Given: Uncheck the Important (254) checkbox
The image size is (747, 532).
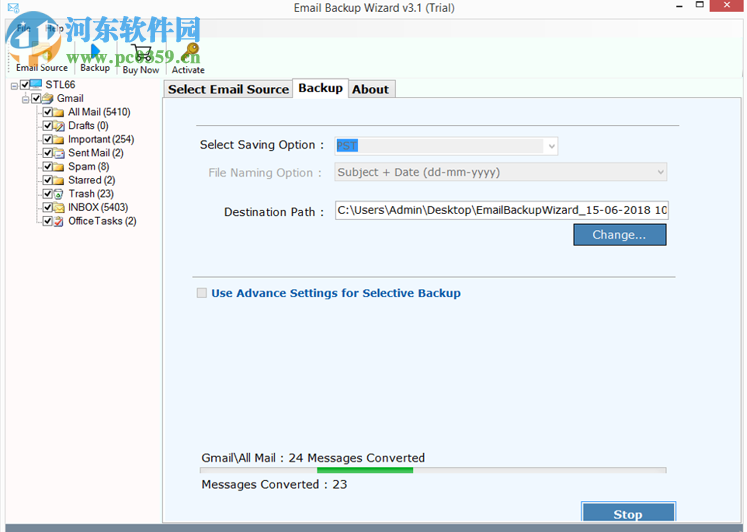Looking at the screenshot, I should tap(48, 140).
